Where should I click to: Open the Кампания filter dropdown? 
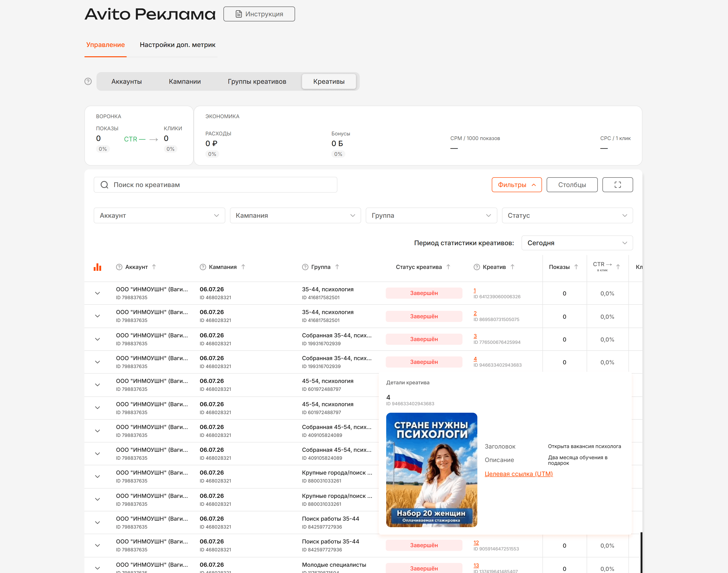(295, 215)
